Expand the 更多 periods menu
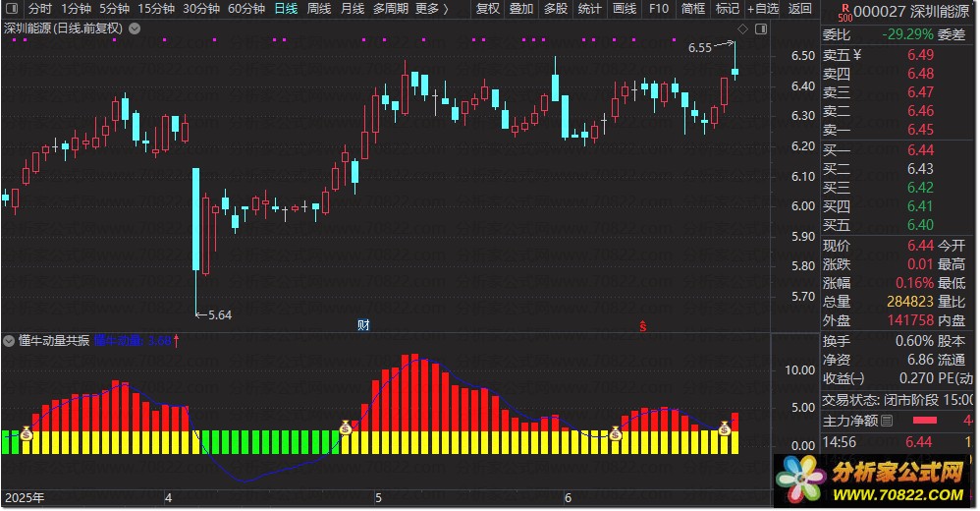Image resolution: width=980 pixels, height=511 pixels. tap(432, 9)
